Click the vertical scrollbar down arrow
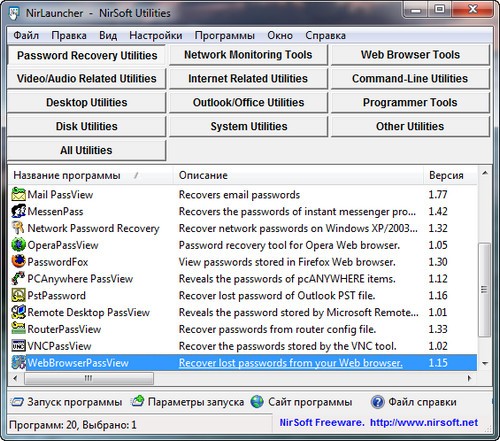This screenshot has height=441, width=500. click(485, 363)
